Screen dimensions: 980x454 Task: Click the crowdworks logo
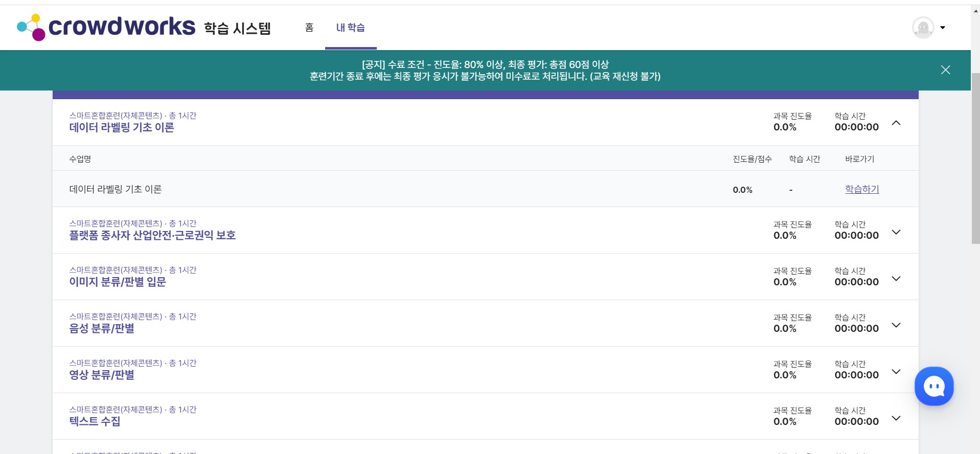[x=106, y=27]
